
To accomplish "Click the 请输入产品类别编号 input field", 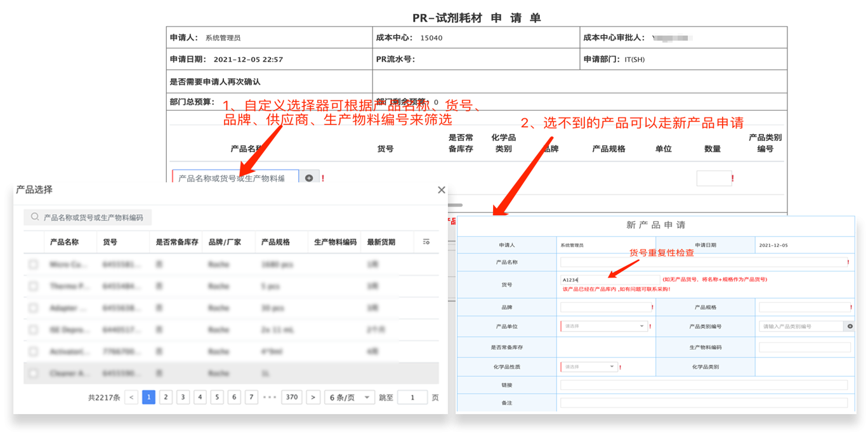I will pos(801,326).
